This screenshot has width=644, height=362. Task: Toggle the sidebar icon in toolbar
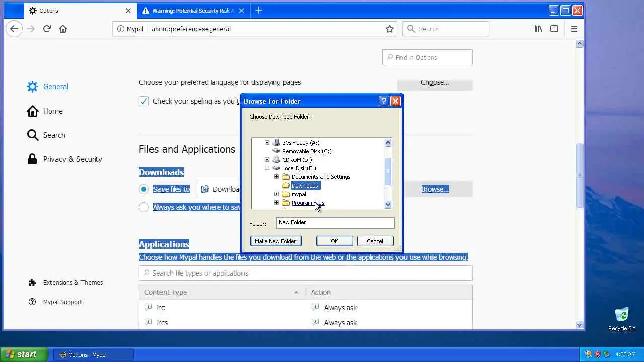[x=554, y=29]
